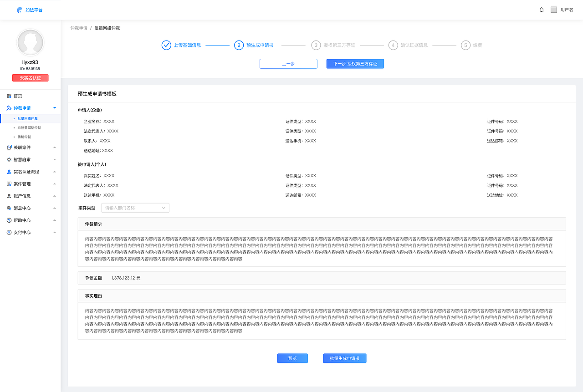Click the 仲裁请求 section header
The width and height of the screenshot is (583, 392).
coord(322,224)
